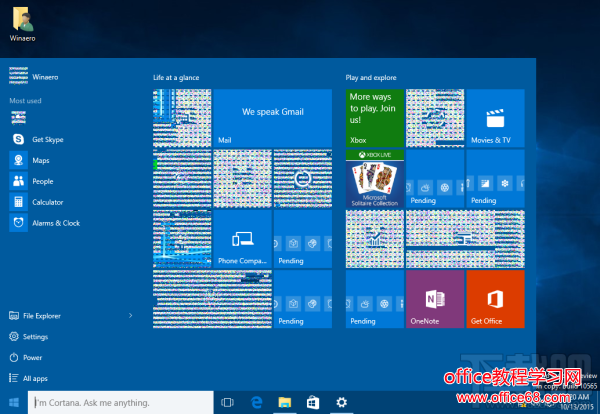
Task: Click the Winaero user account name
Action: coord(45,74)
